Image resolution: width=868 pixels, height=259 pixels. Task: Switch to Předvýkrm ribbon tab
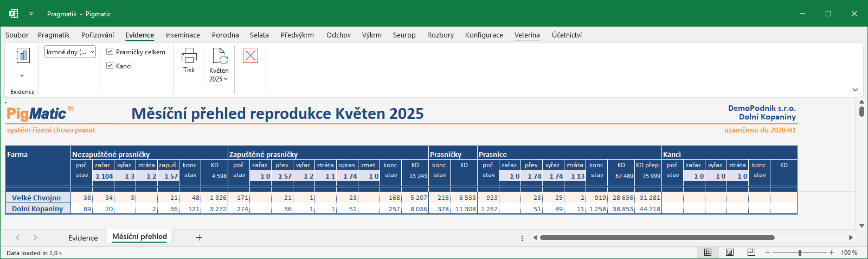click(297, 35)
